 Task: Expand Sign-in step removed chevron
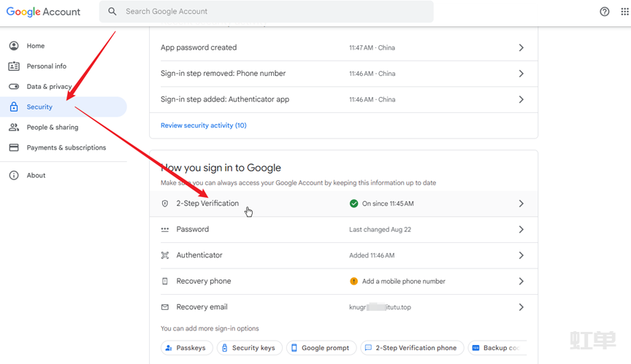(521, 74)
